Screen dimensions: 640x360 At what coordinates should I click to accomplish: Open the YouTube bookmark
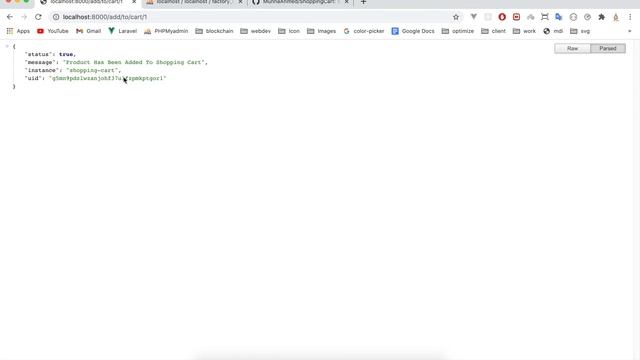click(53, 31)
